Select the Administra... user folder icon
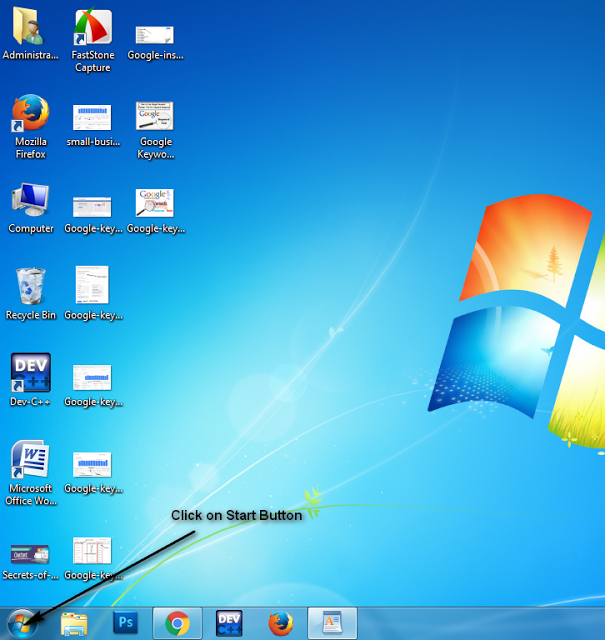 [x=31, y=33]
